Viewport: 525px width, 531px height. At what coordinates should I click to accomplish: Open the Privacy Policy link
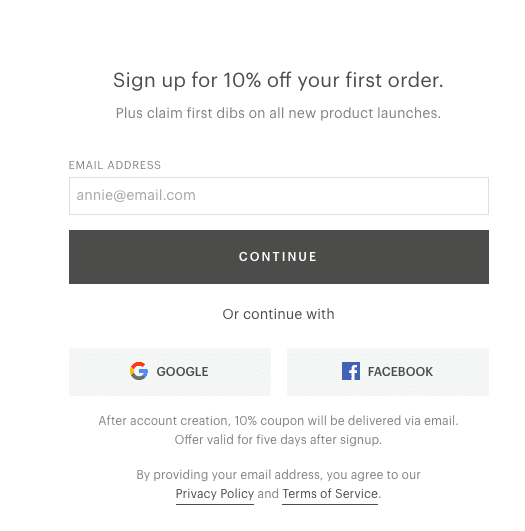pyautogui.click(x=215, y=494)
